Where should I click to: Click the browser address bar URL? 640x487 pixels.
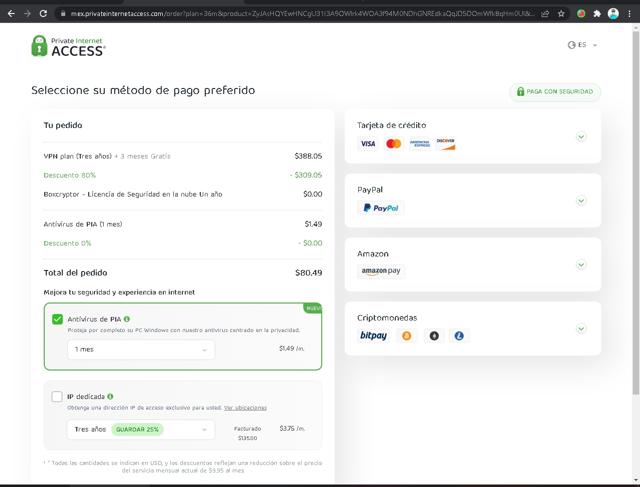click(x=302, y=13)
